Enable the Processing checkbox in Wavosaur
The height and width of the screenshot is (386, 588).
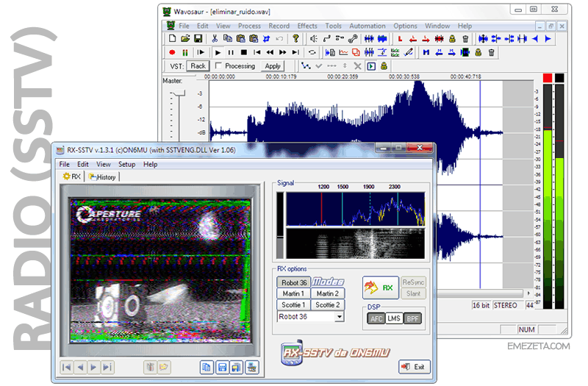click(218, 65)
